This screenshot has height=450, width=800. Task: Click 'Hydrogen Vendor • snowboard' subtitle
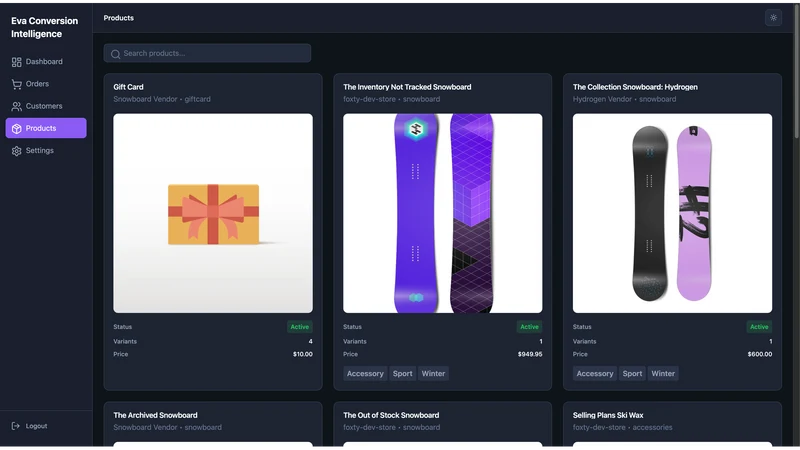(x=624, y=99)
